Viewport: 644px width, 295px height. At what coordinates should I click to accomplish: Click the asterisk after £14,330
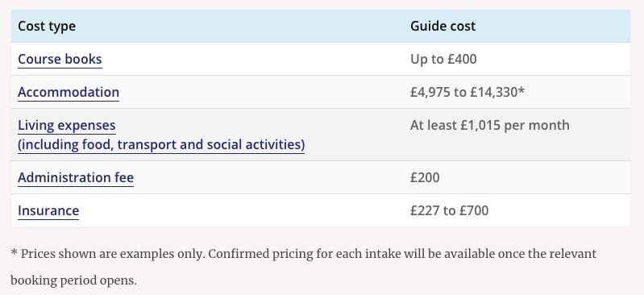pos(521,90)
